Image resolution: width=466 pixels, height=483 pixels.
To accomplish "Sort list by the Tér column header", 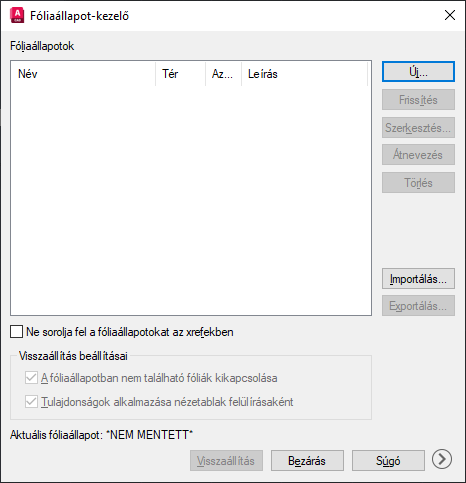I will coord(180,74).
